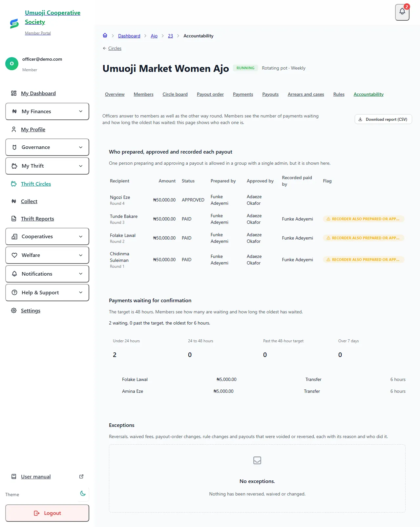This screenshot has width=420, height=527.
Task: Open the Circle board tab
Action: (x=175, y=94)
